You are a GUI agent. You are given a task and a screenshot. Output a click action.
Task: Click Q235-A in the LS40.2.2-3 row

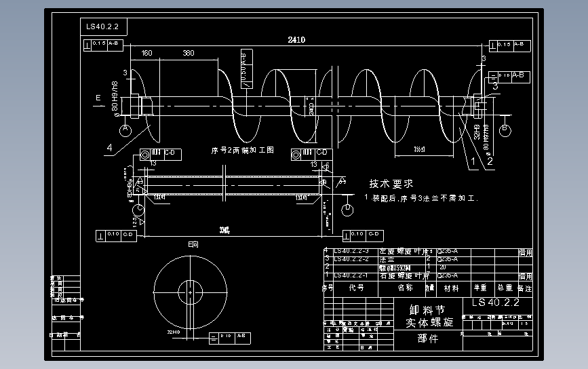(448, 251)
